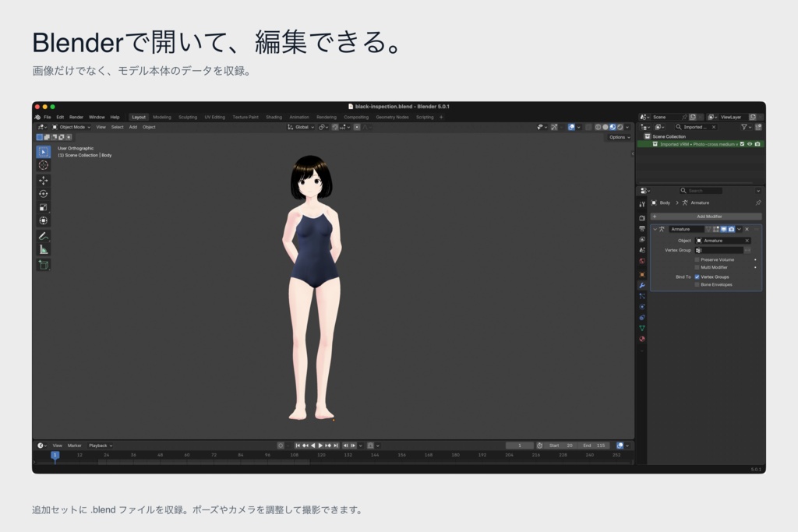Toggle proportional editing button

(x=357, y=127)
